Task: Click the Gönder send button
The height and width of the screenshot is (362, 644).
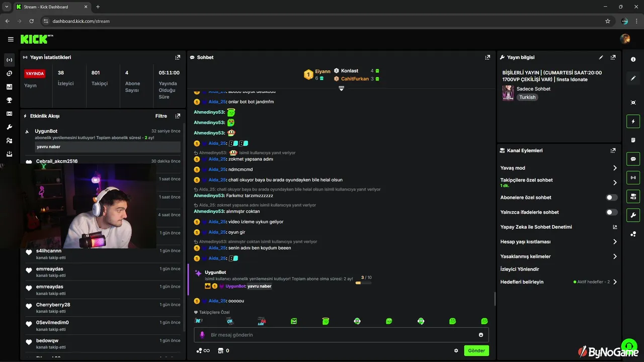Action: 476,350
